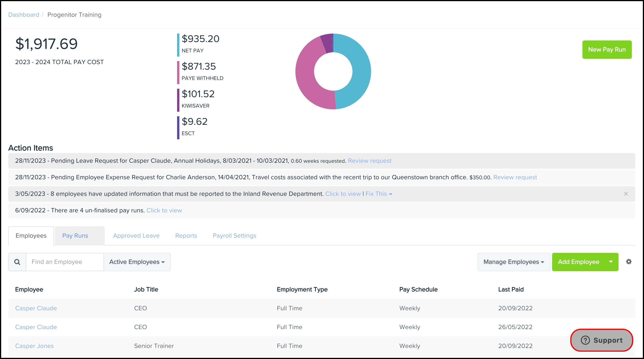Viewport: 644px width, 359px height.
Task: Click the Add Employee button
Action: point(579,262)
